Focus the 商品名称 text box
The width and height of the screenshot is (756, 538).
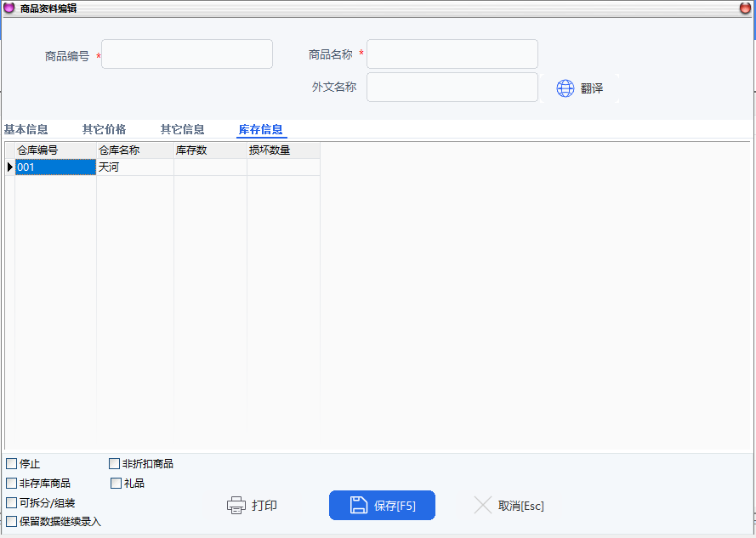[x=452, y=54]
